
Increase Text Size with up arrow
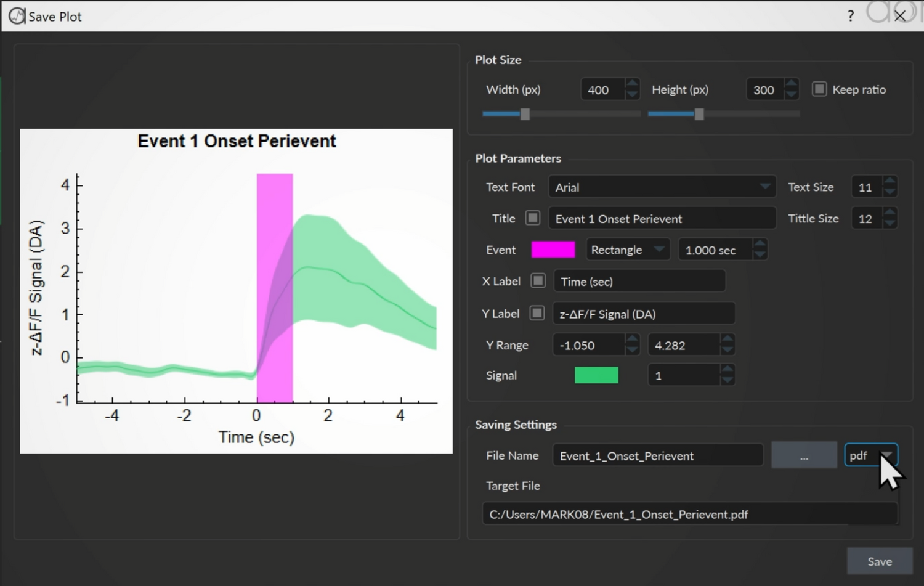pyautogui.click(x=890, y=181)
